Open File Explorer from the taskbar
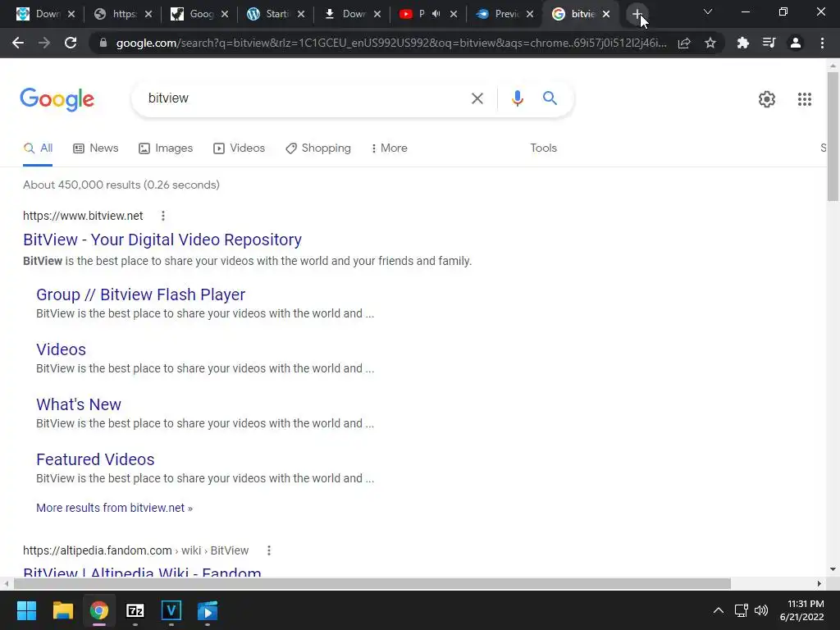The width and height of the screenshot is (840, 630). [62, 610]
